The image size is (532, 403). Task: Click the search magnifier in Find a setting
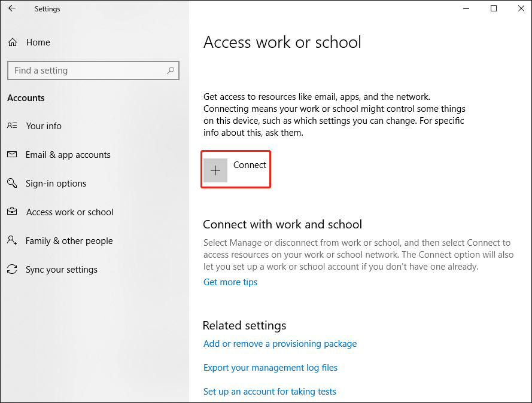[170, 70]
